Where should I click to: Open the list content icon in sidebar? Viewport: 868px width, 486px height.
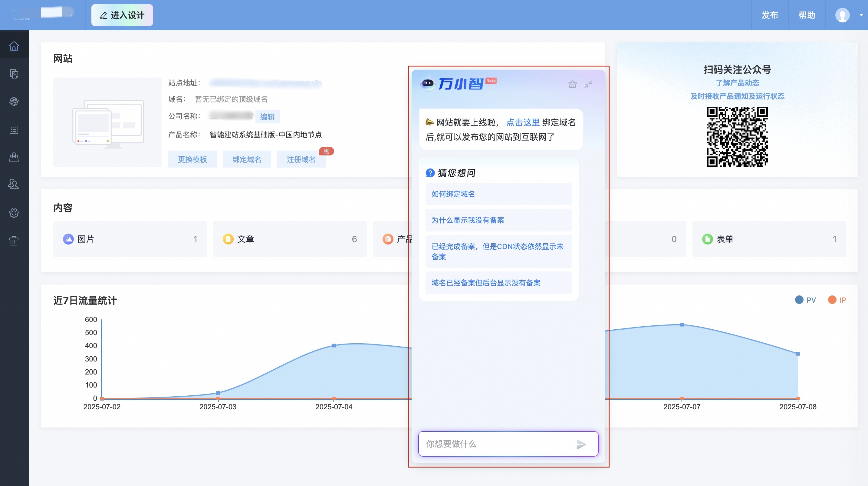pyautogui.click(x=14, y=129)
